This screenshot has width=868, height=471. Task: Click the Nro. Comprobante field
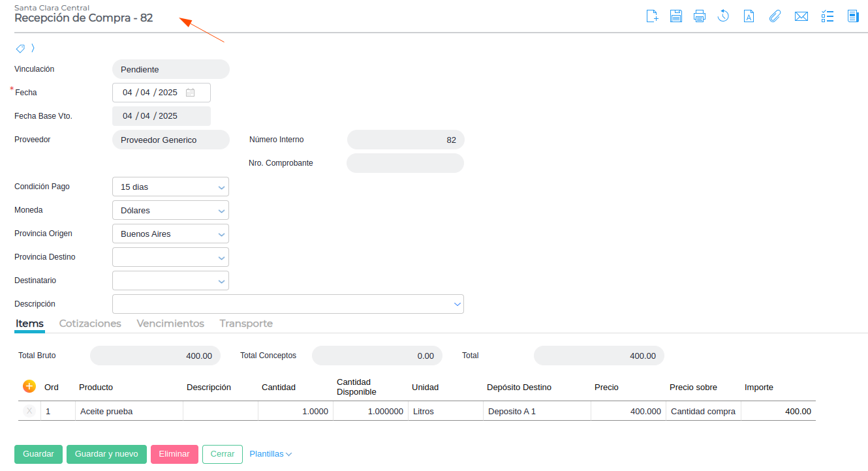(405, 163)
